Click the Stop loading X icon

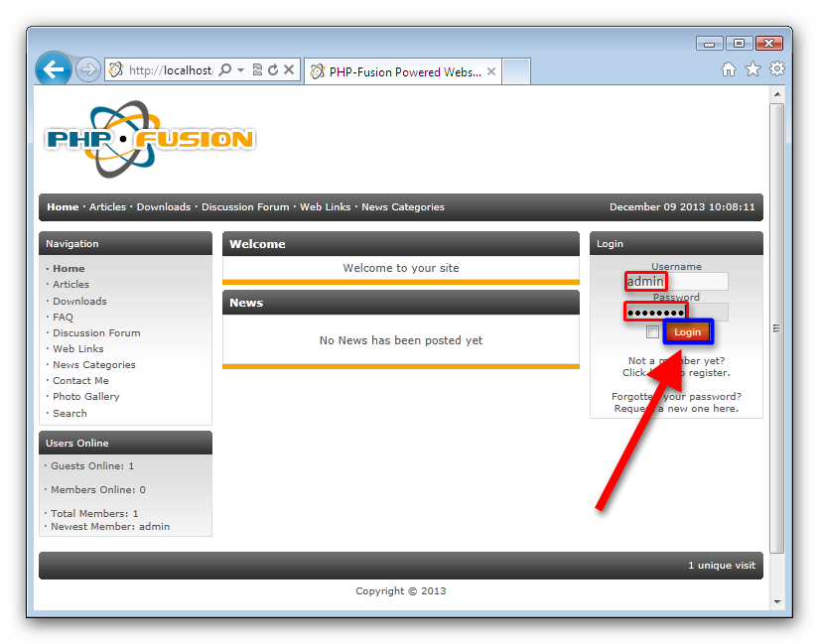(289, 70)
